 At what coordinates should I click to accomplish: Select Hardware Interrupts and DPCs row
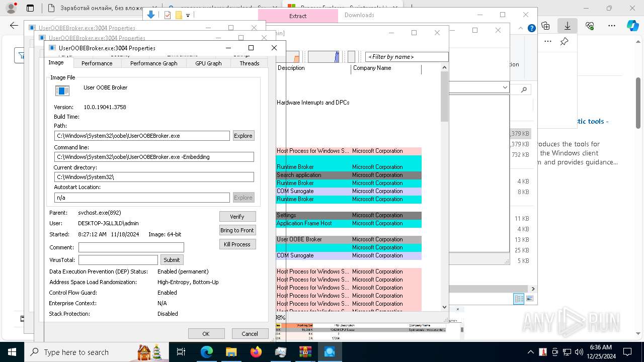(x=349, y=103)
